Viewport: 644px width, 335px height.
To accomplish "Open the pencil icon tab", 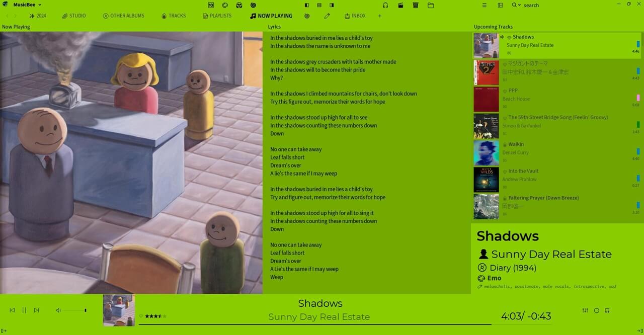I will (327, 16).
